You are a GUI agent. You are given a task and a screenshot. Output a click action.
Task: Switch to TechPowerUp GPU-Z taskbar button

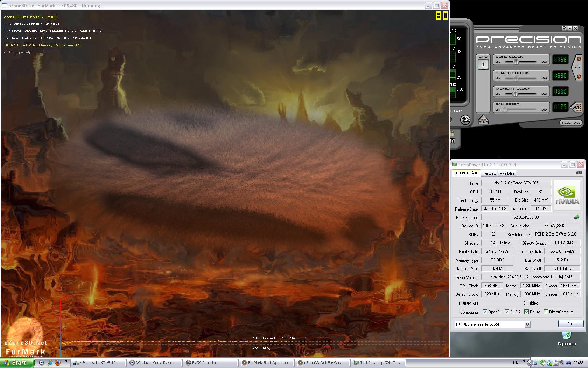point(378,363)
